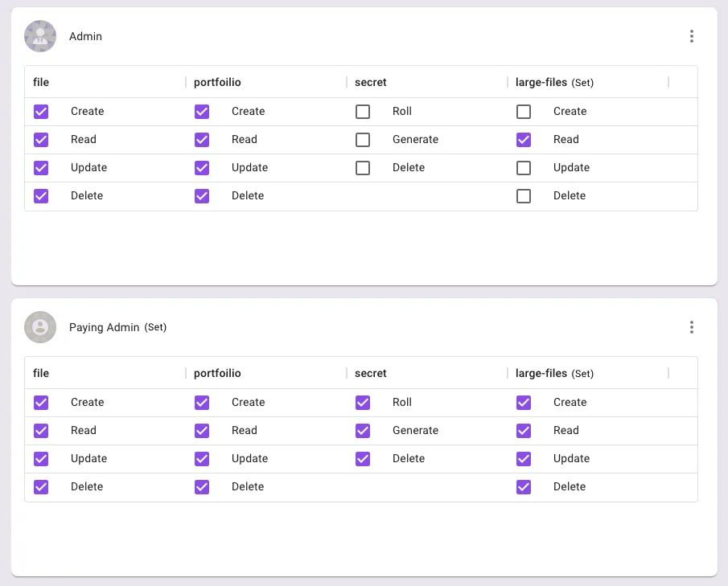
Task: Enable secret Roll for Admin role
Action: click(x=363, y=112)
